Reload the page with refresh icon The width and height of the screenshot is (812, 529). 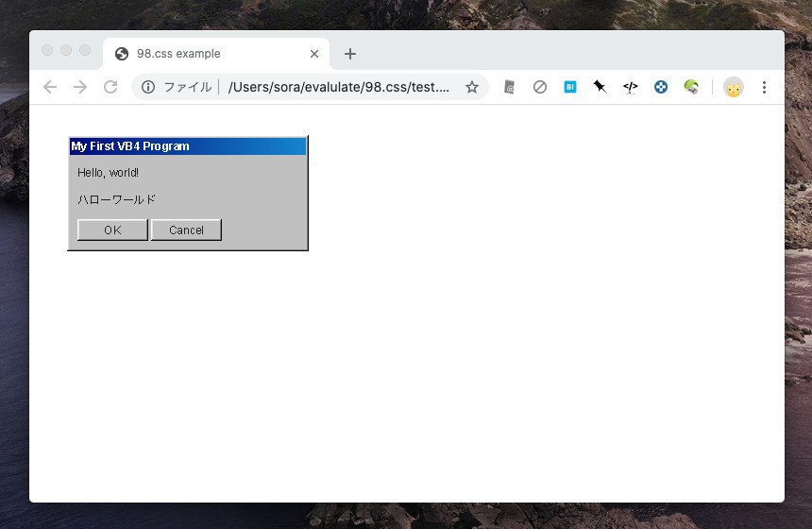click(110, 87)
